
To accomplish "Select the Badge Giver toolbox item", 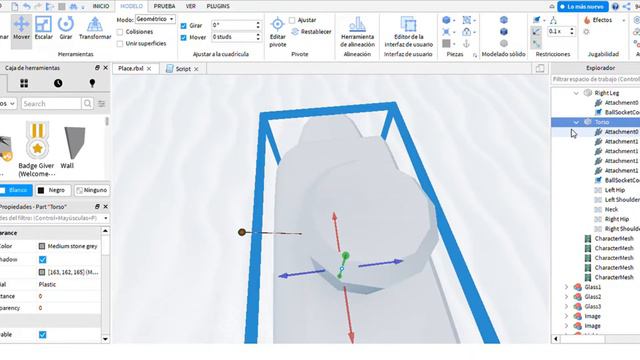I will pyautogui.click(x=36, y=149).
